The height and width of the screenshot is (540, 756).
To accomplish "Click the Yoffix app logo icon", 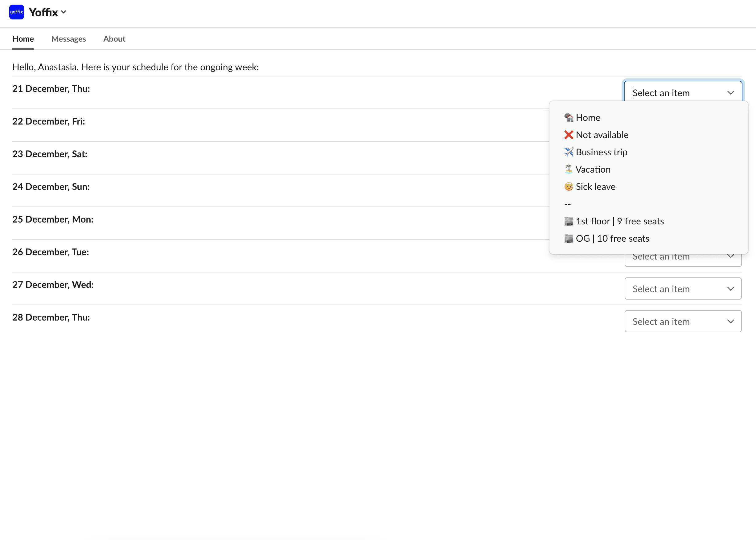I will pyautogui.click(x=17, y=12).
